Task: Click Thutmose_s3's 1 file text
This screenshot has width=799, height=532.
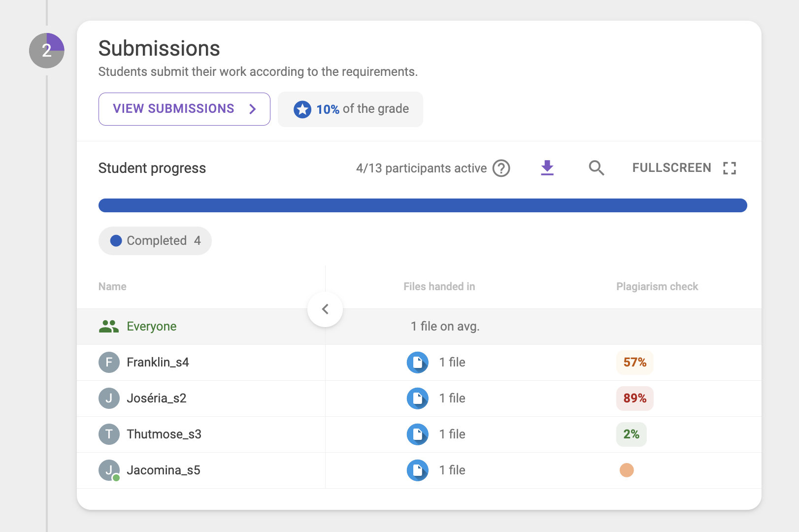Action: [452, 434]
